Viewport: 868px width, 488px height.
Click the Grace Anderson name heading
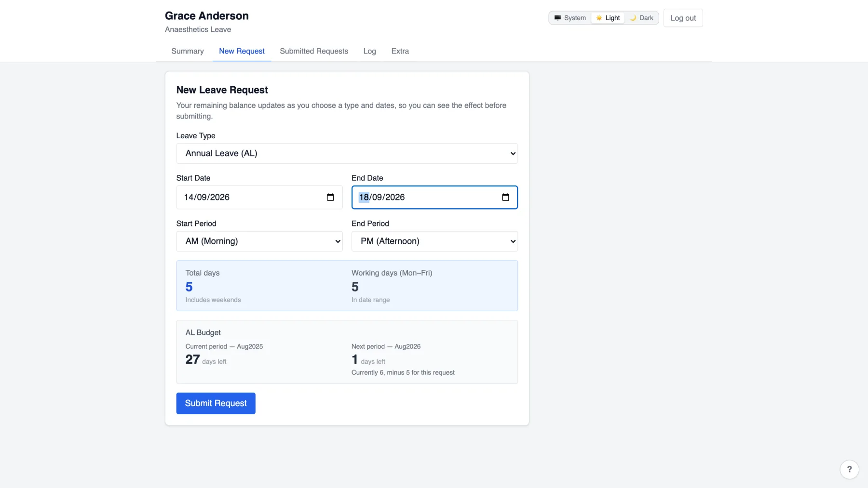(207, 16)
